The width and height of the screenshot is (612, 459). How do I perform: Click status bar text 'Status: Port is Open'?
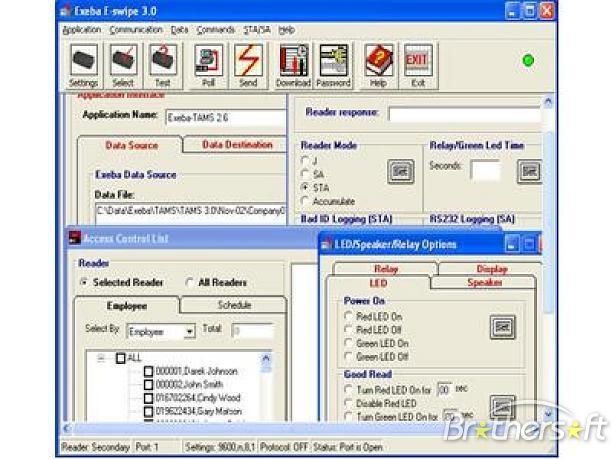click(348, 447)
